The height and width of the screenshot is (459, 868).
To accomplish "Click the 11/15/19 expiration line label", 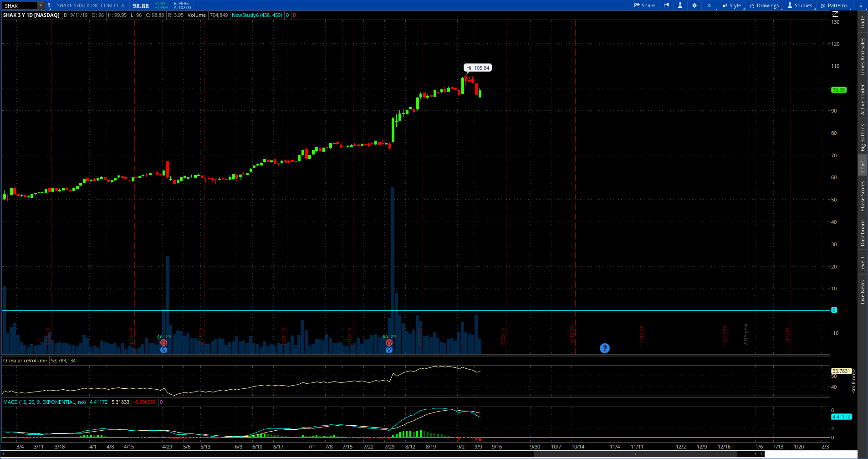I will point(642,335).
